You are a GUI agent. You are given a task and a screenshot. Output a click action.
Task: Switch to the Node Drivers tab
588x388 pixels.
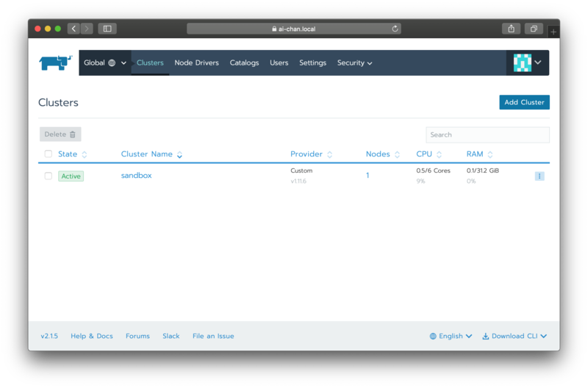(x=196, y=63)
